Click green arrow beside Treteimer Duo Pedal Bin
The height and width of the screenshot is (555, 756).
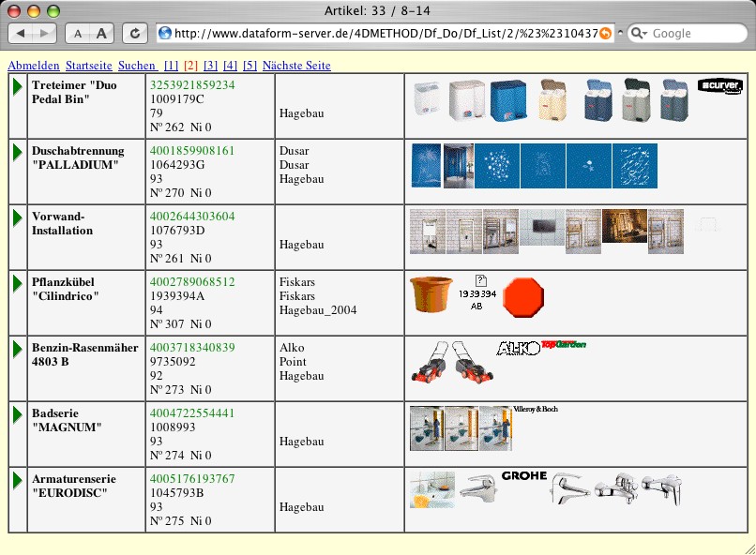pos(18,86)
